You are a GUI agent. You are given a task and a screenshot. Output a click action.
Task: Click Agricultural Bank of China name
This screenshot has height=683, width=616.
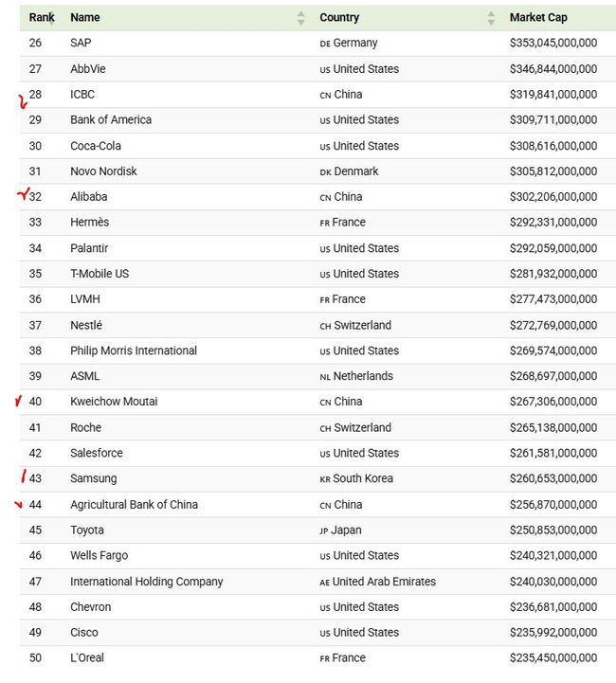click(135, 504)
